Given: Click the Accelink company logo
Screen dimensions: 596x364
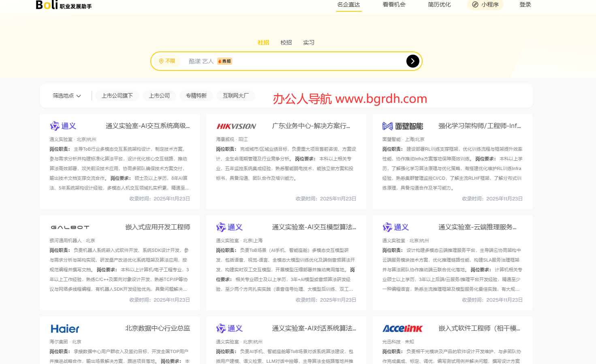Looking at the screenshot, I should tap(403, 328).
